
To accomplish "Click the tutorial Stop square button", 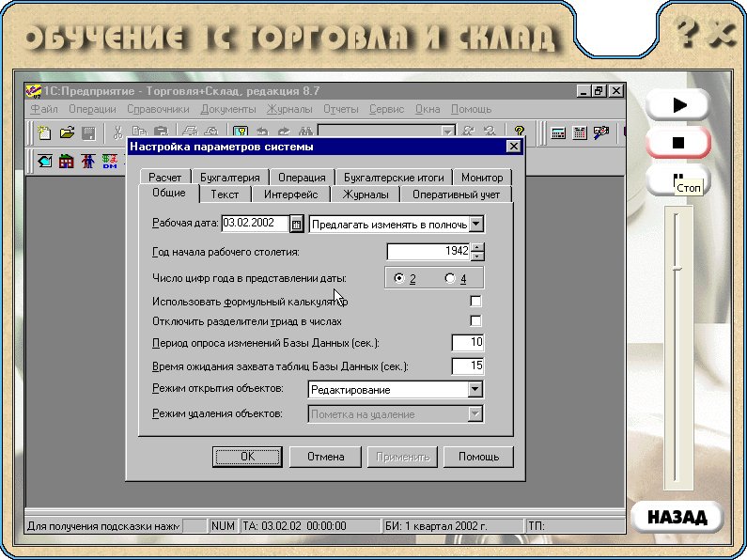I will coord(678,143).
